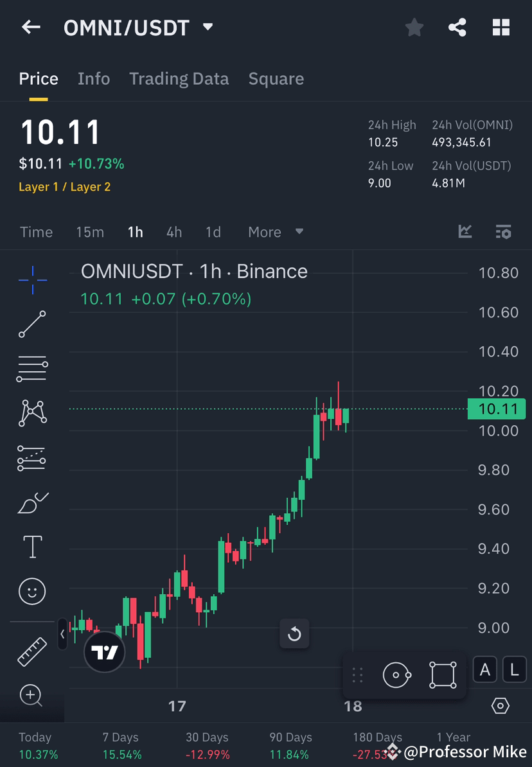The height and width of the screenshot is (767, 532).
Task: Open chart settings hexagon gear icon
Action: click(500, 706)
